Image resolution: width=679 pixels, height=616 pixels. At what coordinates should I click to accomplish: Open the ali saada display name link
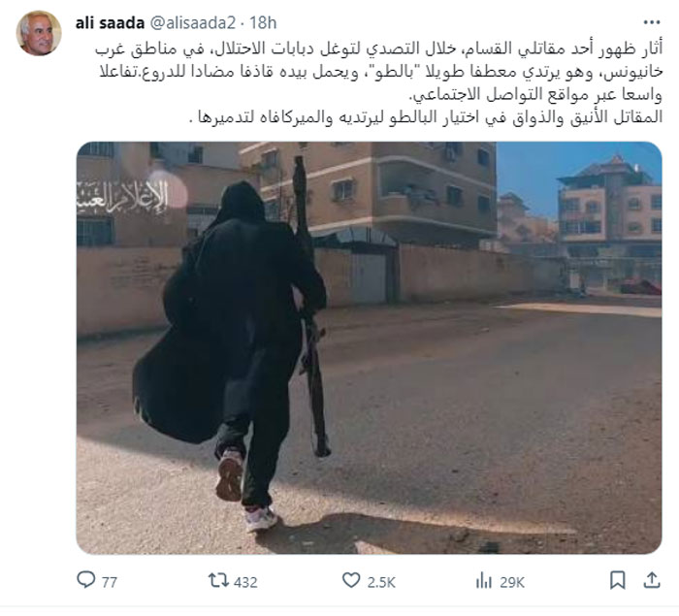pyautogui.click(x=110, y=23)
